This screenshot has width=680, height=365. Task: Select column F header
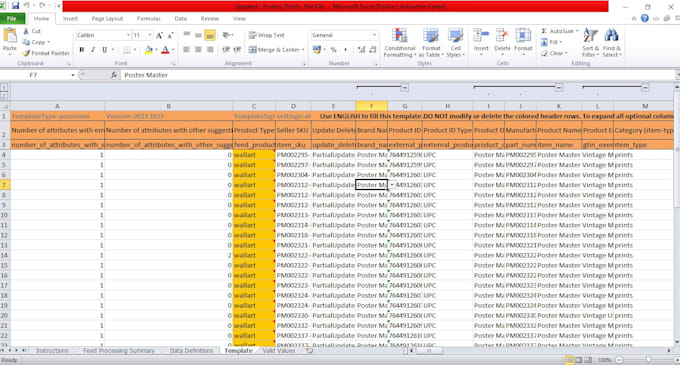(x=371, y=106)
